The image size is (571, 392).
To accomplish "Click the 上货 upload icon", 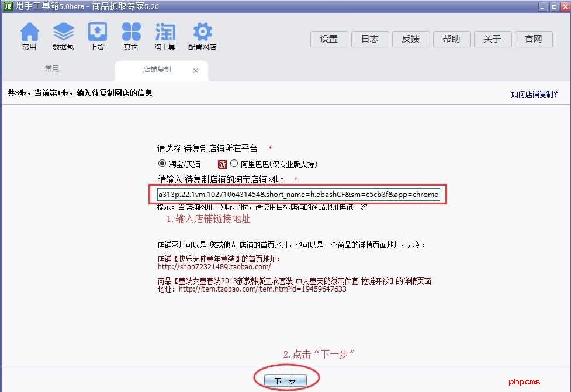I will pos(97,36).
